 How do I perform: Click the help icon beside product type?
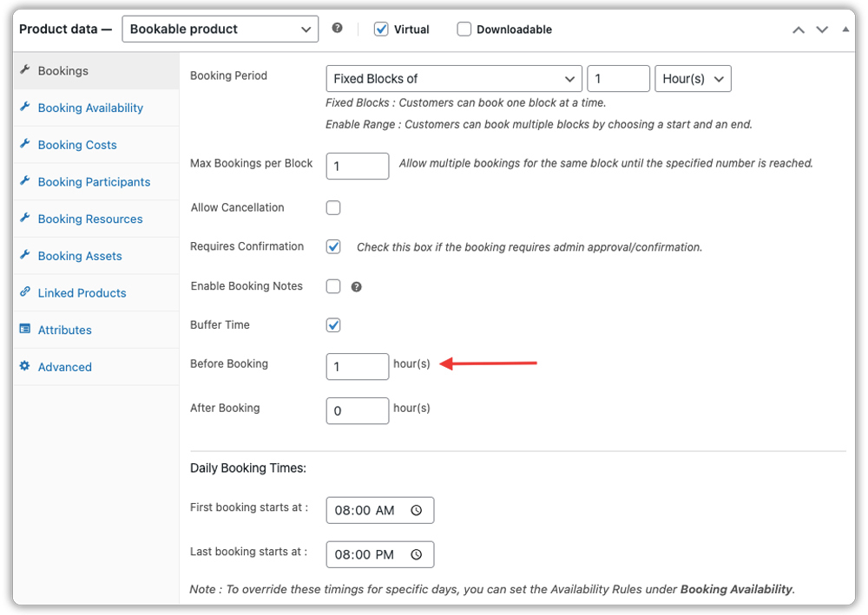338,29
